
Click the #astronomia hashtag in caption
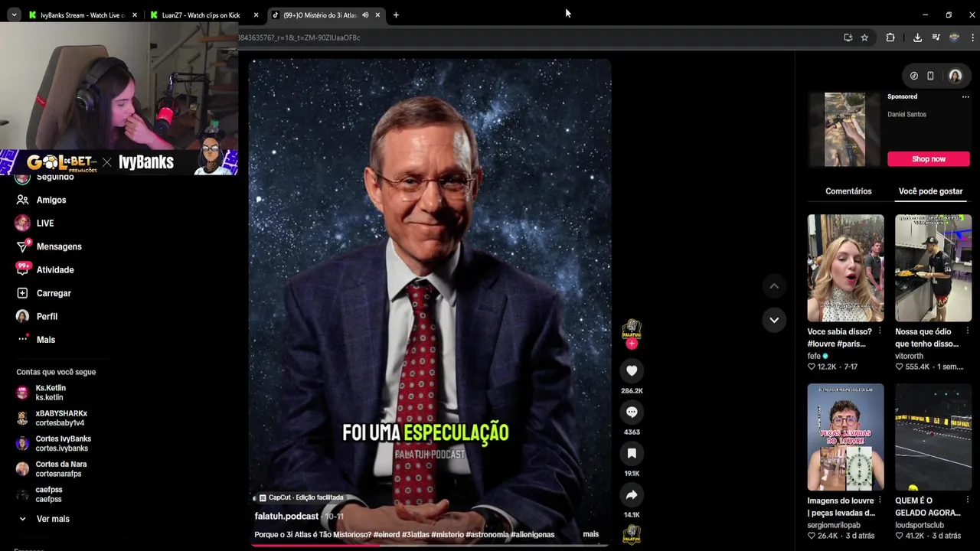487,534
